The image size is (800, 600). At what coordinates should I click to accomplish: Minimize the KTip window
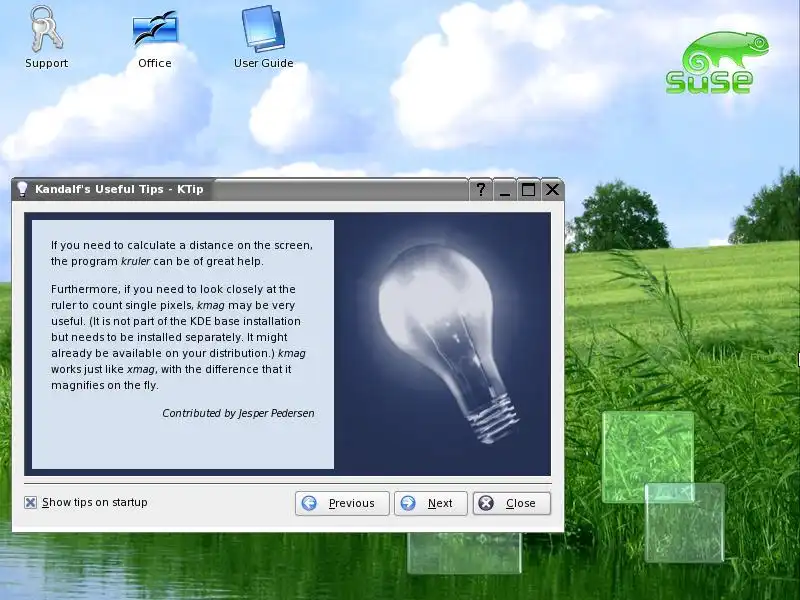(x=505, y=190)
